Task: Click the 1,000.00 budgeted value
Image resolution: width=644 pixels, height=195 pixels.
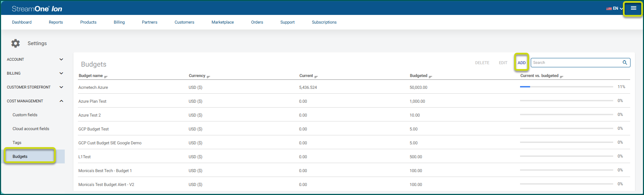Action: pos(417,101)
